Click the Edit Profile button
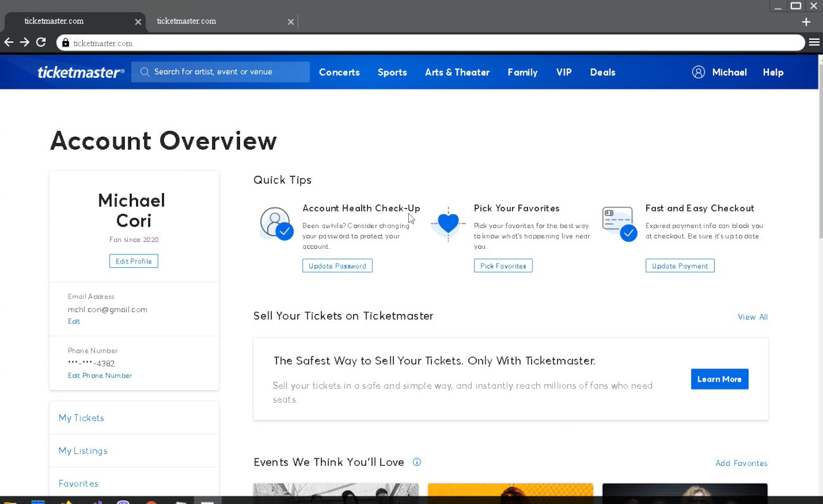Viewport: 823px width, 504px height. 134,261
